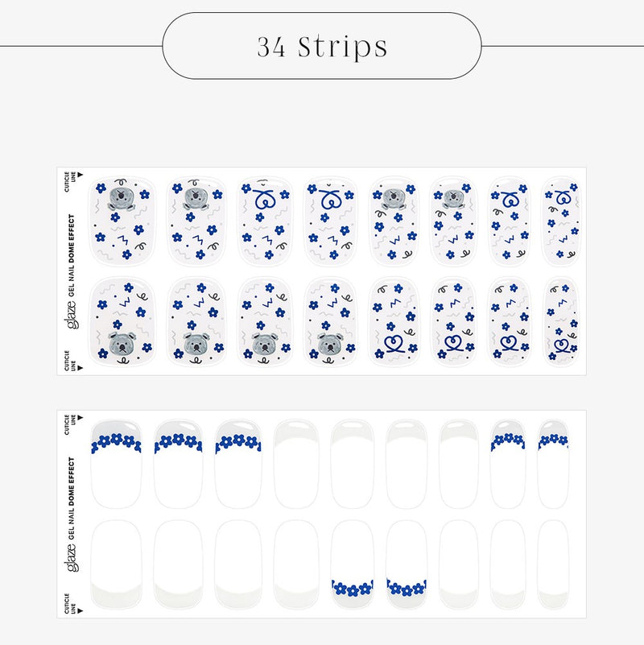Click the top cuticle line arrow on the upper sheet
The height and width of the screenshot is (645, 644).
[80, 175]
